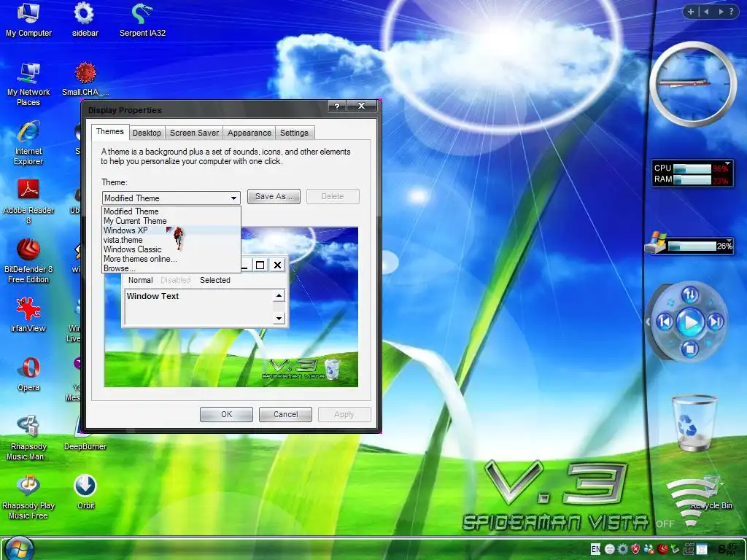Click the preview scrollbar down arrow
747x560 pixels.
click(x=279, y=318)
